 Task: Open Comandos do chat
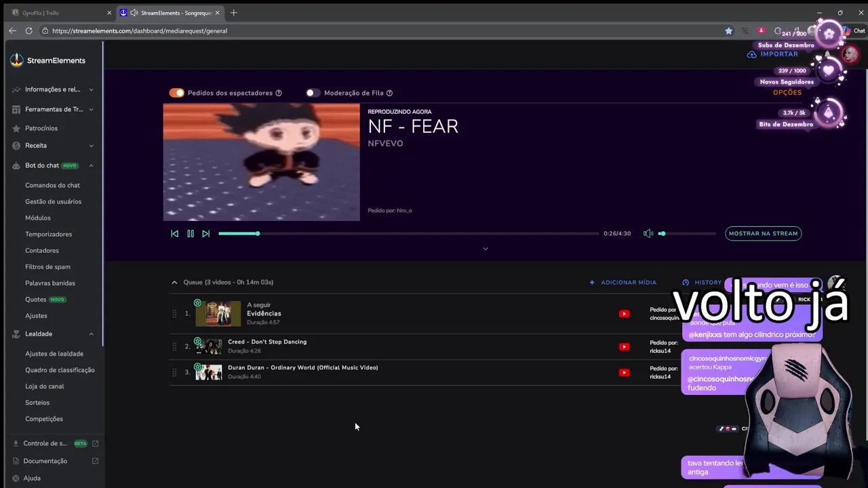click(x=52, y=185)
